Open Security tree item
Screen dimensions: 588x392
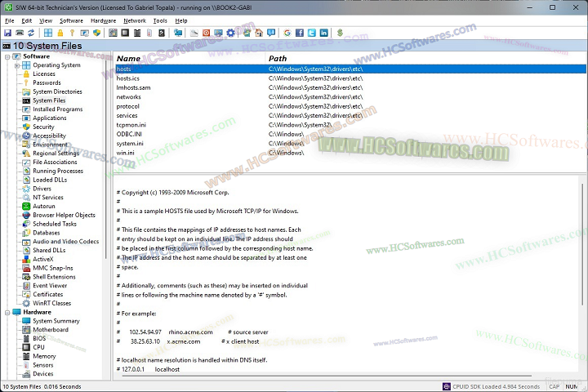tap(43, 127)
